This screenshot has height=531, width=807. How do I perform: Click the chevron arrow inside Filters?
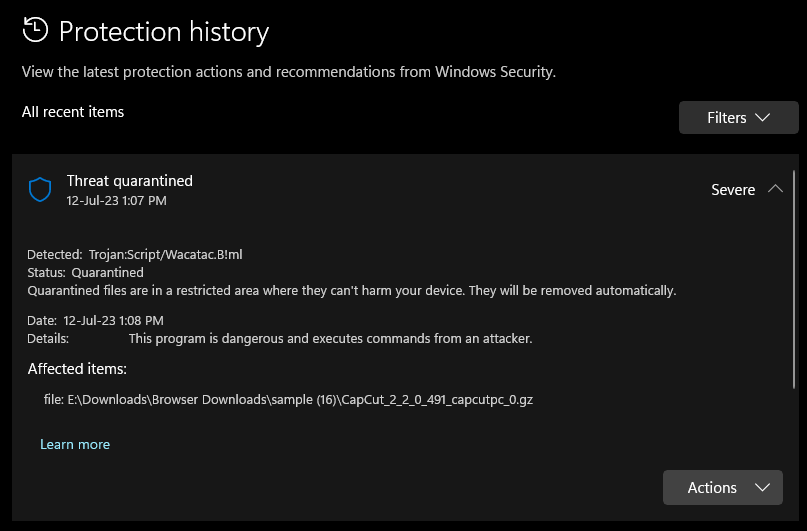763,117
